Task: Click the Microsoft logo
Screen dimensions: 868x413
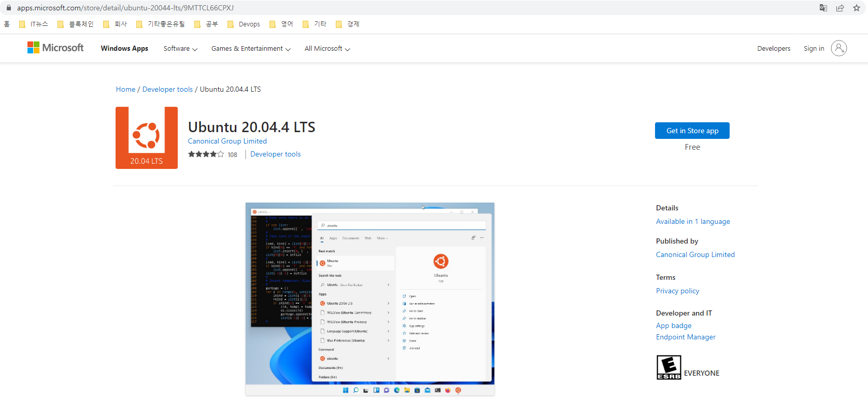Action: [55, 48]
